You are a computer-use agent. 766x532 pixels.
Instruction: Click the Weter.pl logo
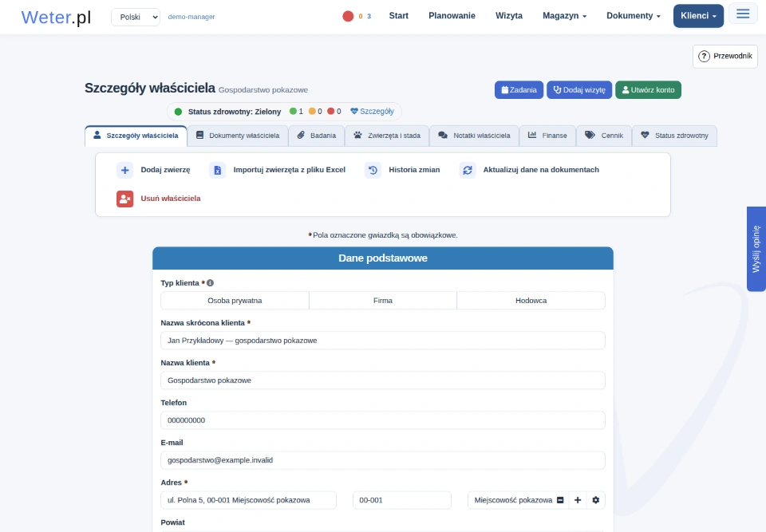(x=56, y=17)
